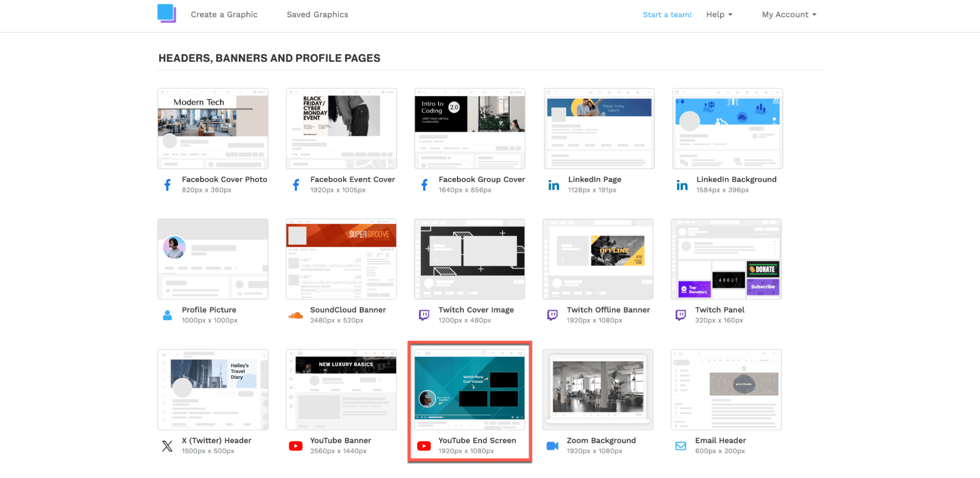Select Twitch Panel template thumbnail
This screenshot has height=478, width=980.
click(726, 259)
